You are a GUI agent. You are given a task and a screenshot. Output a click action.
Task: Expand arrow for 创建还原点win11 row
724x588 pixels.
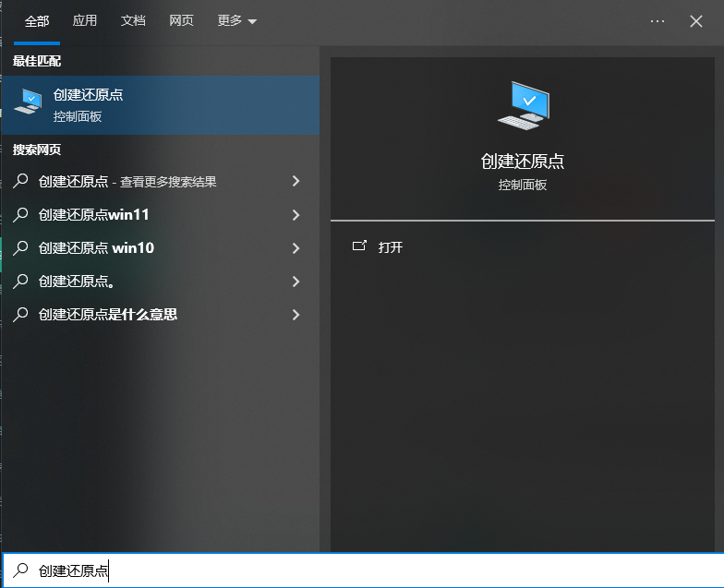[x=296, y=214]
